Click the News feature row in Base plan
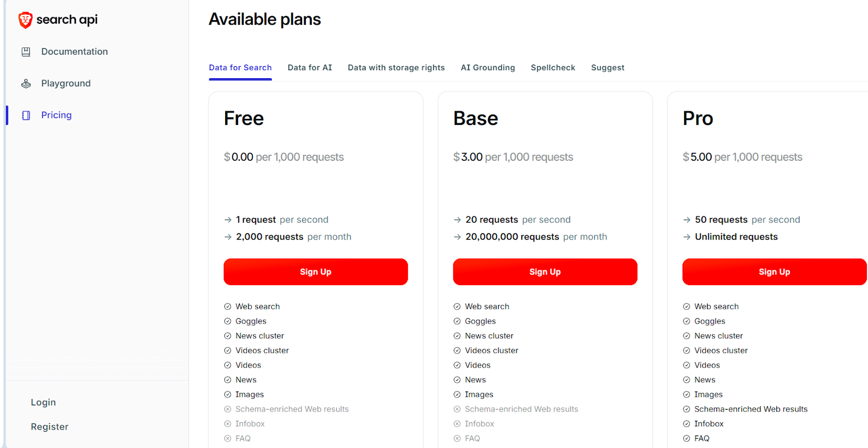Image resolution: width=868 pixels, height=448 pixels. 475,380
